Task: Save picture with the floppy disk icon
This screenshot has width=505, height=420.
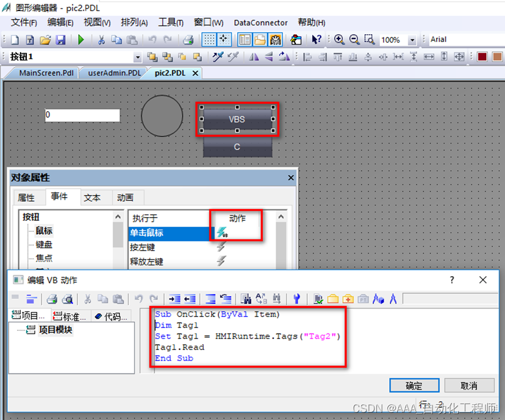Action: coord(60,40)
